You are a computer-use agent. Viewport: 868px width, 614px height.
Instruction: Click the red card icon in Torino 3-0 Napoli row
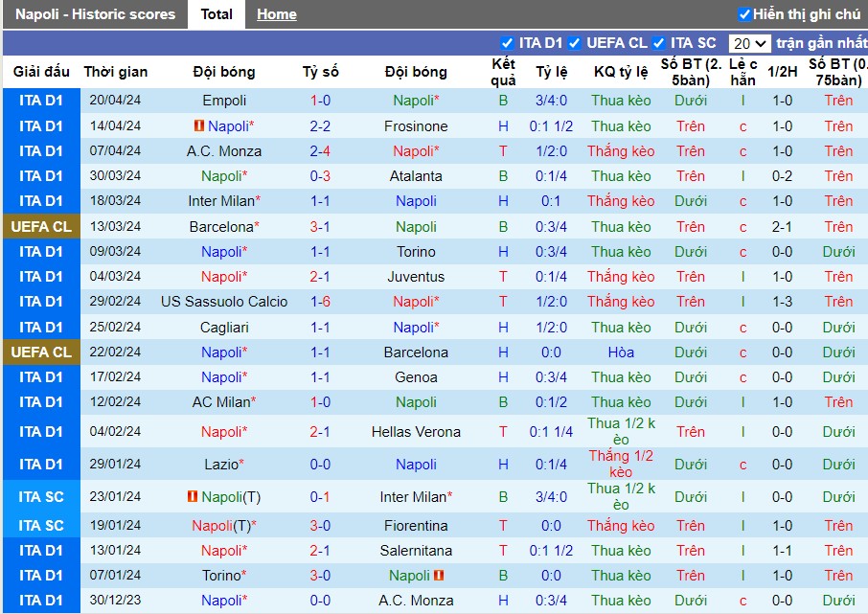(x=439, y=576)
